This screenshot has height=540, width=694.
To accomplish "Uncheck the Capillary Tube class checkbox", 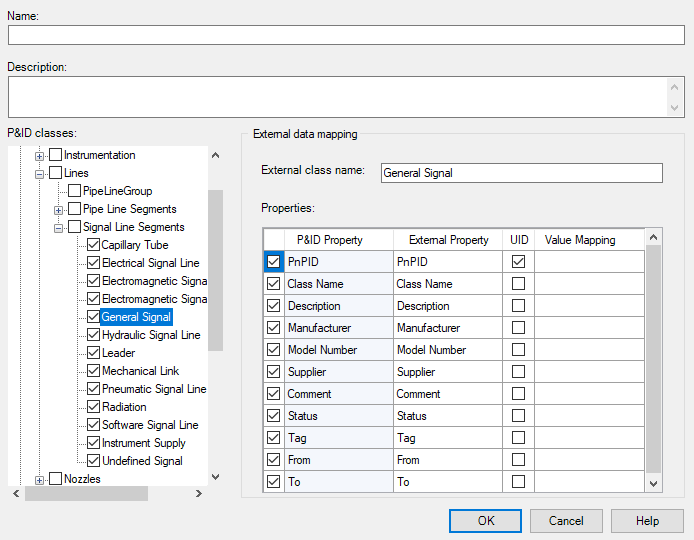I will tap(93, 245).
